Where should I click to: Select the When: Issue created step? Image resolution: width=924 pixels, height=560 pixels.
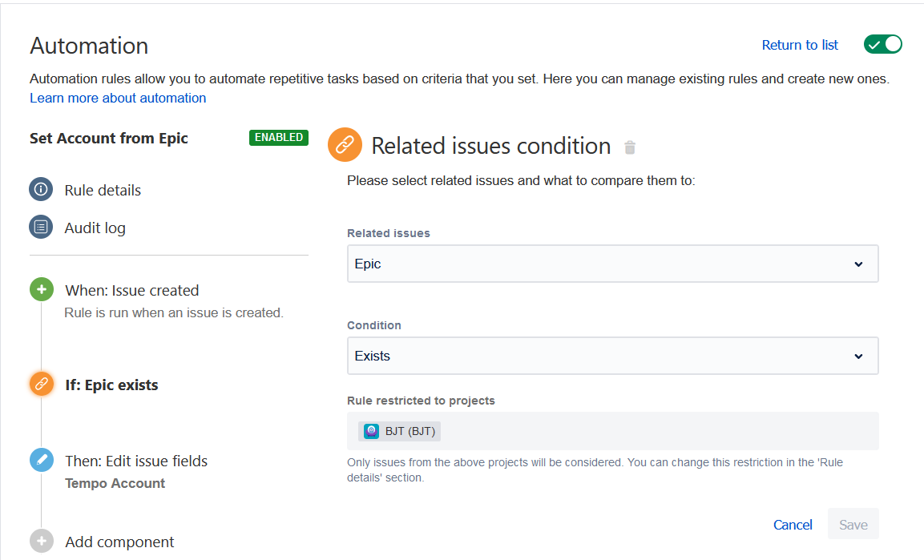click(131, 290)
